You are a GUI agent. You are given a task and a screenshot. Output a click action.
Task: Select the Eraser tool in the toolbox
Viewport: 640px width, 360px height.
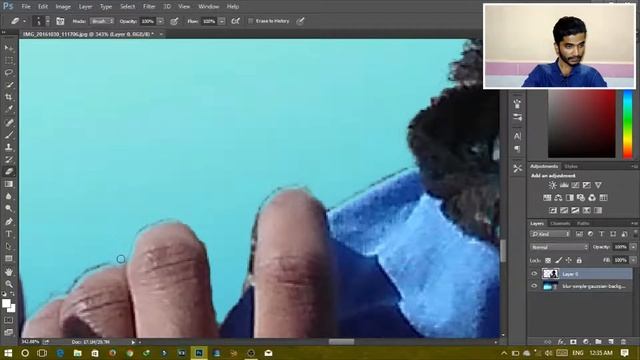[9, 172]
